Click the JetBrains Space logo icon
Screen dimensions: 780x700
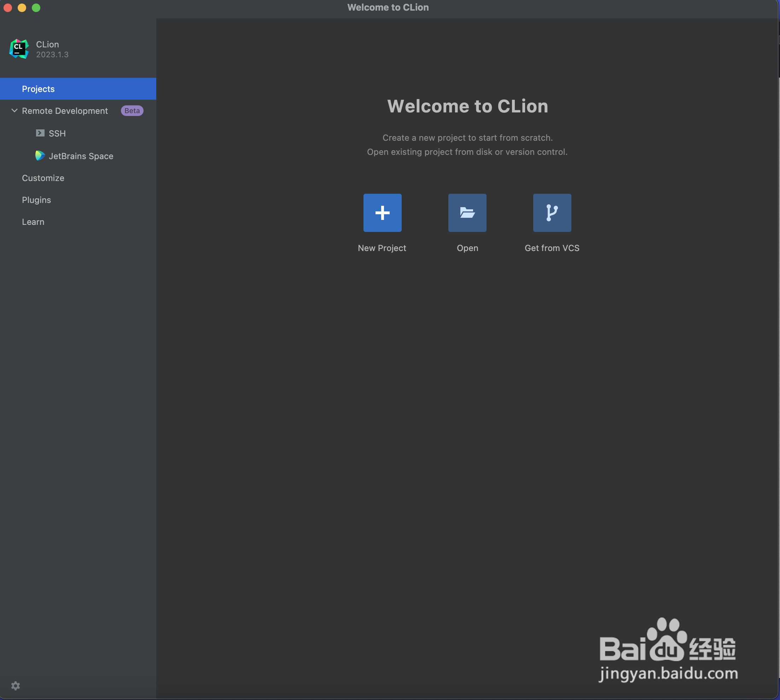click(40, 156)
